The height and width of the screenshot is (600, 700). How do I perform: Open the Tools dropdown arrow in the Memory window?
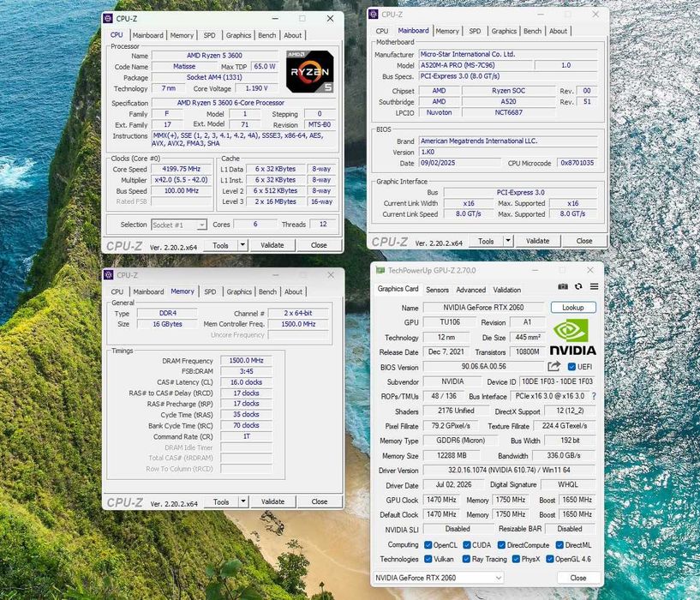[242, 501]
